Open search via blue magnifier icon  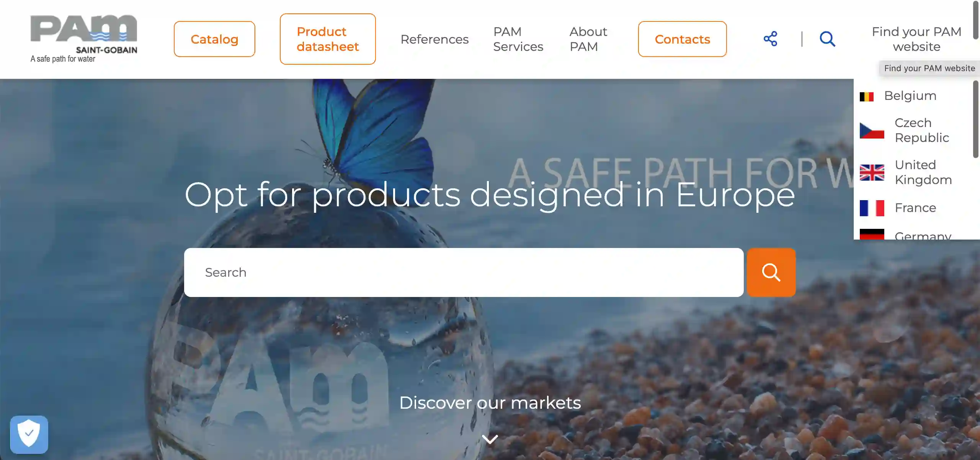tap(827, 39)
